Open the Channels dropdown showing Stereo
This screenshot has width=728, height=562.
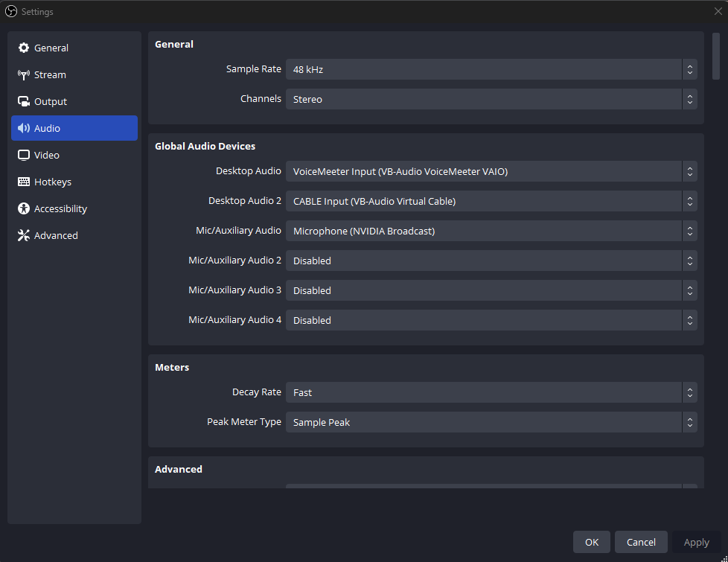coord(491,98)
